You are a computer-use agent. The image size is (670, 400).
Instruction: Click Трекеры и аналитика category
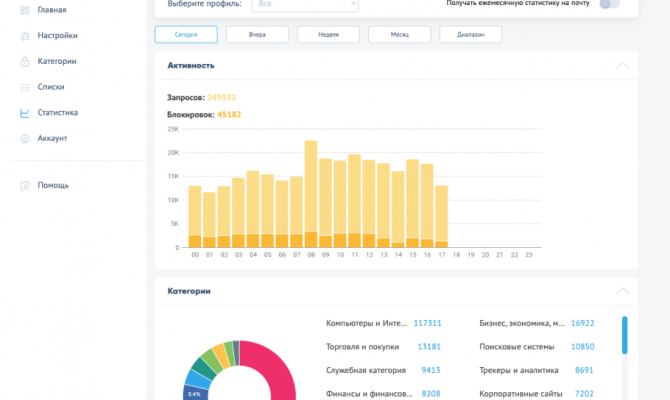click(519, 370)
